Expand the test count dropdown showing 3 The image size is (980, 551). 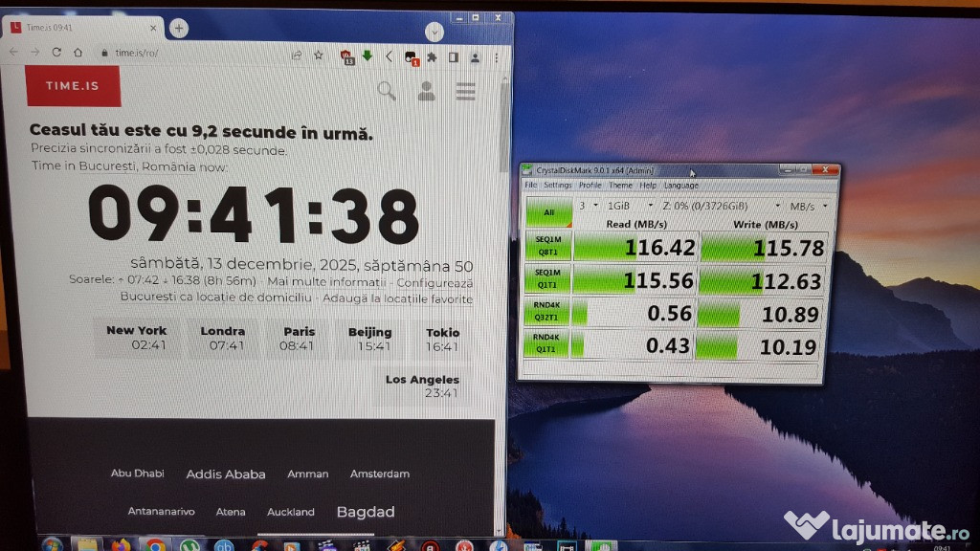[589, 206]
